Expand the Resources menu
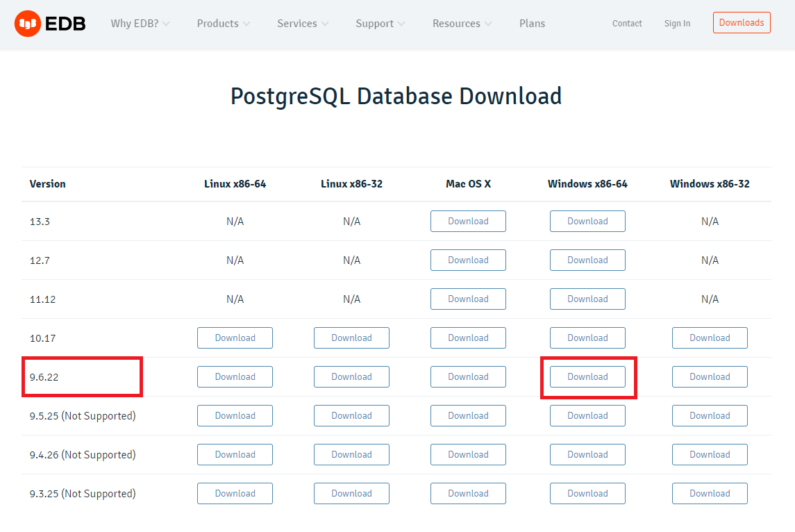This screenshot has width=795, height=532. 462,24
